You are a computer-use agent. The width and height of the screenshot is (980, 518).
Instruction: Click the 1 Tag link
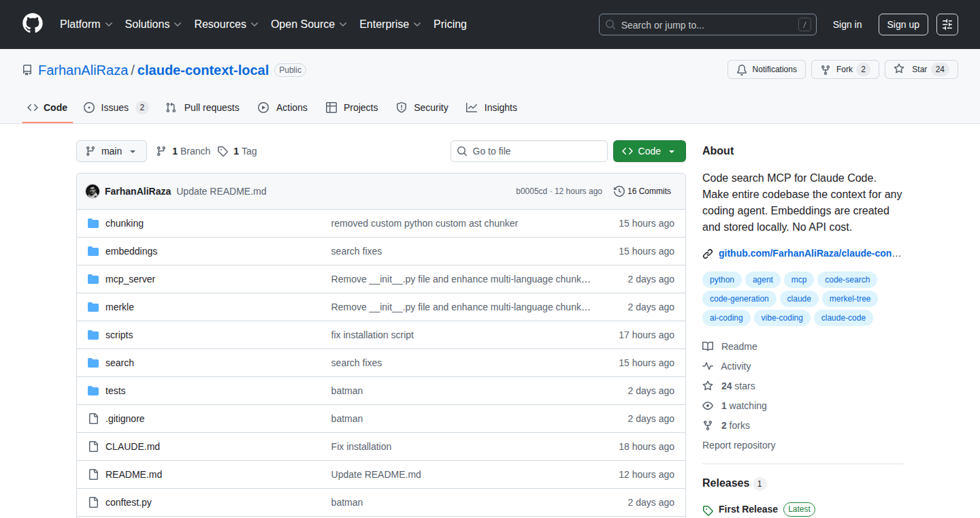[x=238, y=151]
